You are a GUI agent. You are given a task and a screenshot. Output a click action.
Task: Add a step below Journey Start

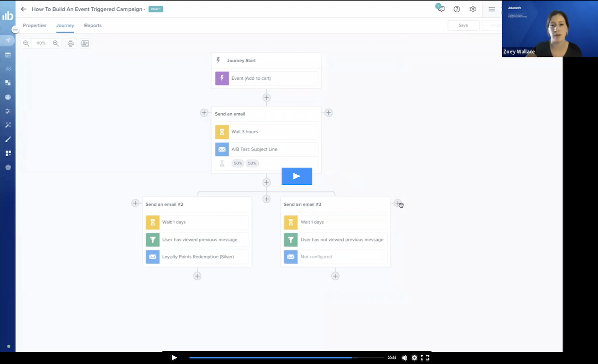pos(266,98)
